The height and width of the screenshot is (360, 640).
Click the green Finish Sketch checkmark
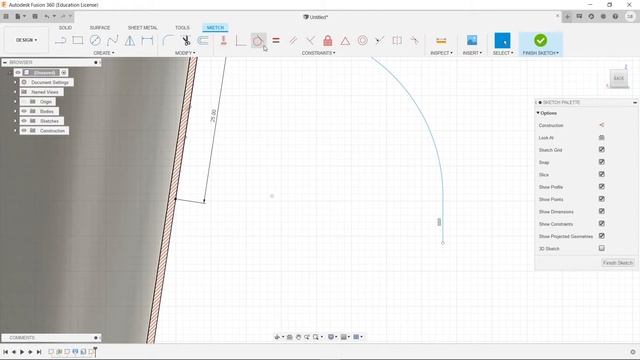click(540, 40)
